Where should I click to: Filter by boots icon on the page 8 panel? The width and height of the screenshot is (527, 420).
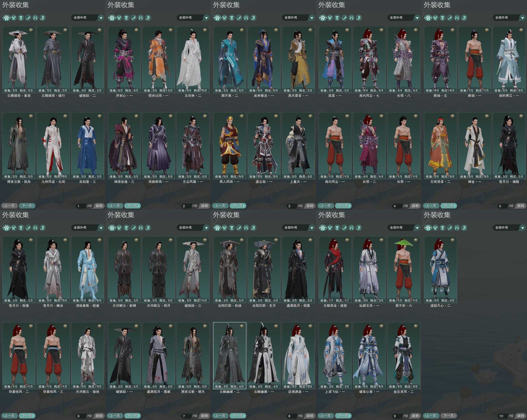[x=253, y=228]
